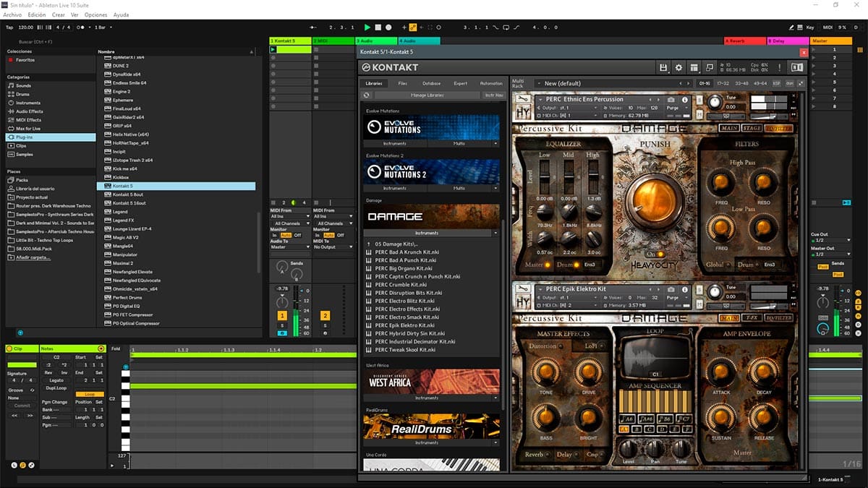Open the Ayuda menu
Screen dimensions: 868x488
[122, 14]
